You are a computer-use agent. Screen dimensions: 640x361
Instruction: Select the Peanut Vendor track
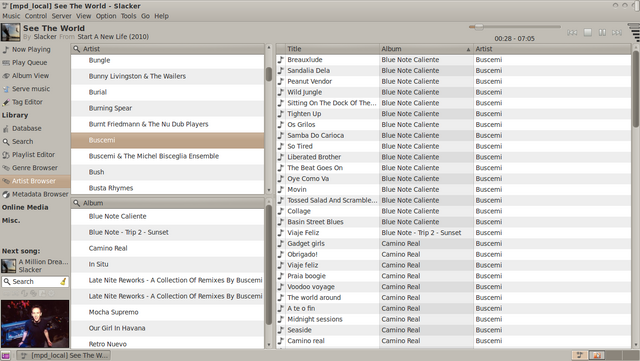coord(453,81)
